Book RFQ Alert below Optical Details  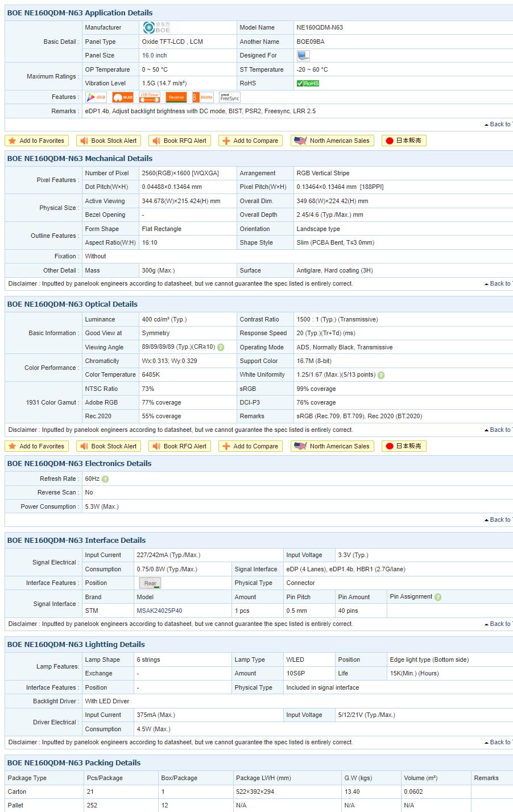[x=180, y=446]
